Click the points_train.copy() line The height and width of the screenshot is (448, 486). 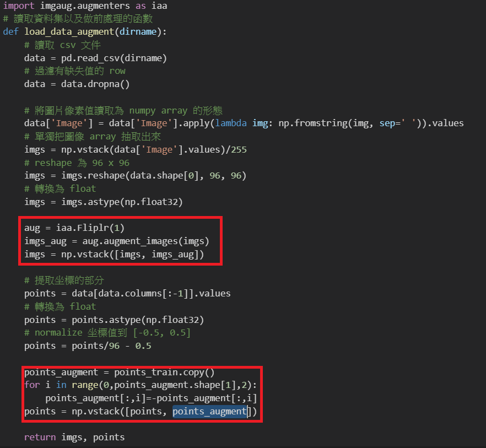(x=120, y=372)
